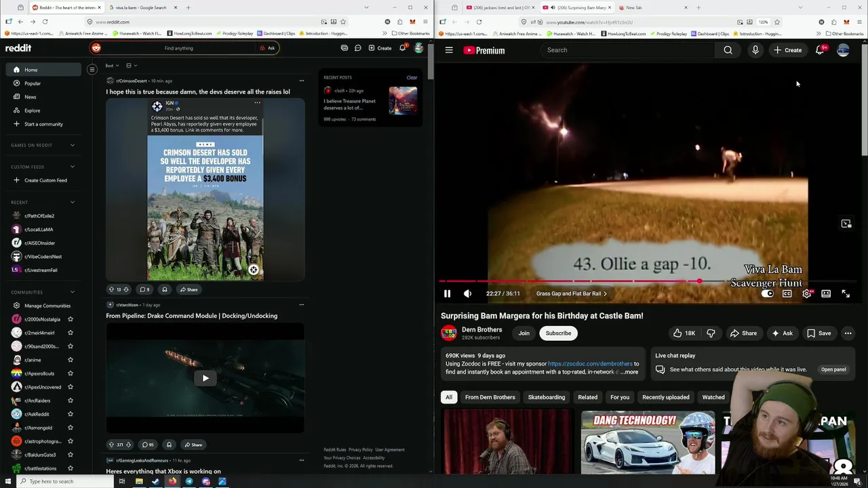Viewport: 868px width, 488px height.
Task: Open comments on Crimson Desert post
Action: tap(144, 289)
